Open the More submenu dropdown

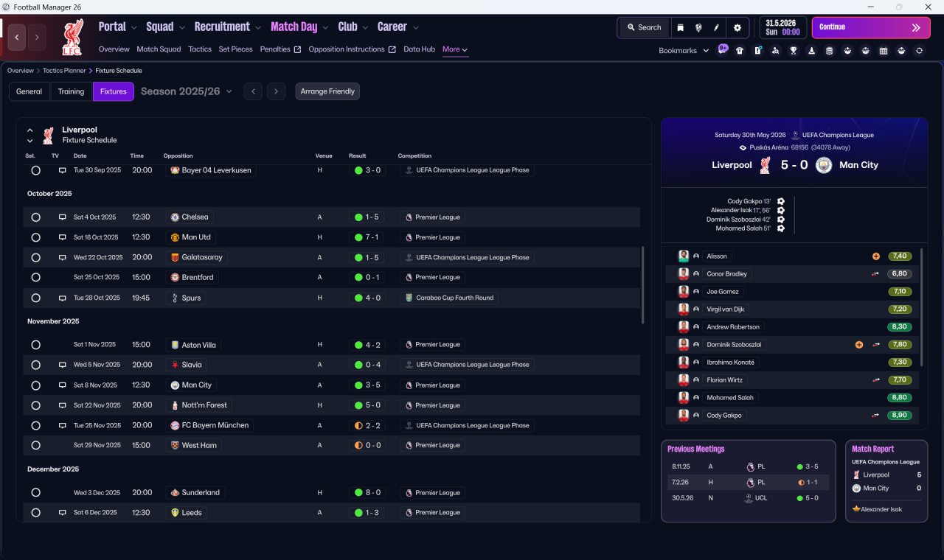click(455, 49)
